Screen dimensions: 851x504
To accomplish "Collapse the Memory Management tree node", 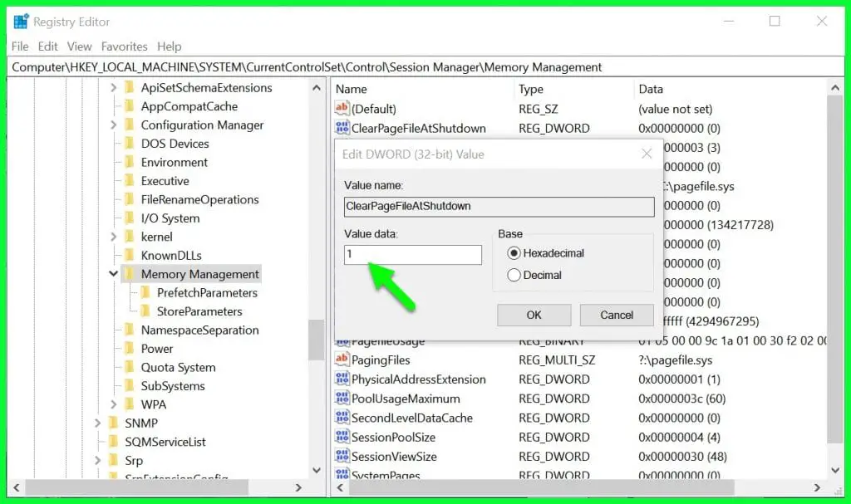I will pyautogui.click(x=114, y=274).
